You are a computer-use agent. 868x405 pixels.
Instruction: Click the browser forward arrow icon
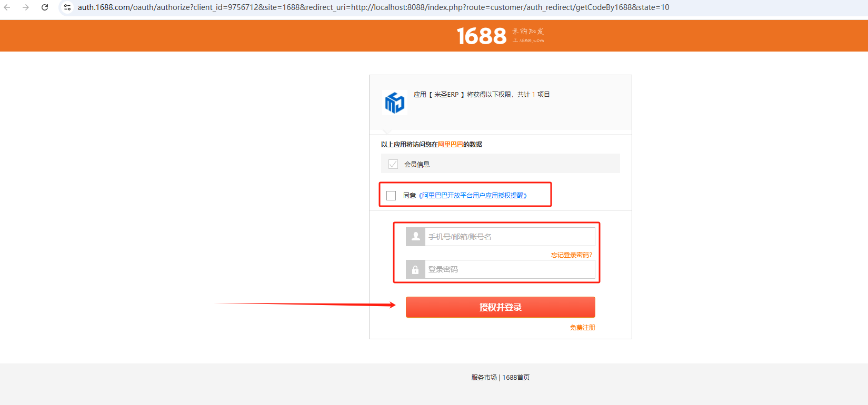click(x=25, y=7)
